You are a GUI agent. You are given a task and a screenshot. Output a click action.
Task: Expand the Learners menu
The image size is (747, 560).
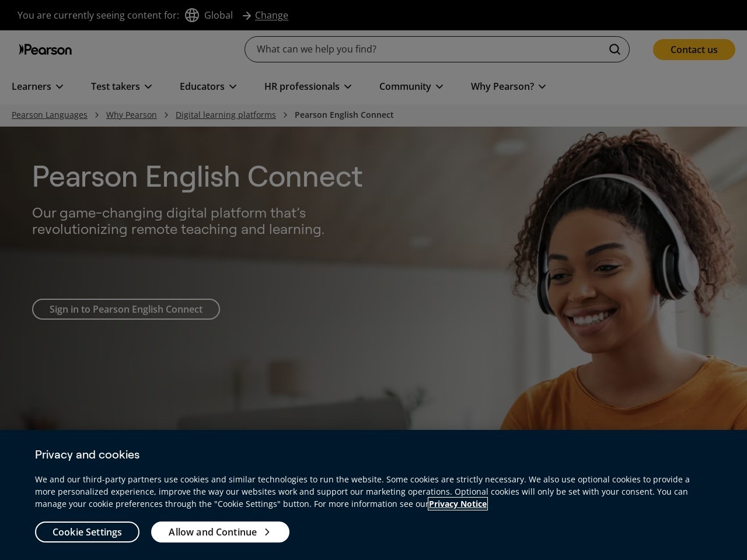[38, 86]
